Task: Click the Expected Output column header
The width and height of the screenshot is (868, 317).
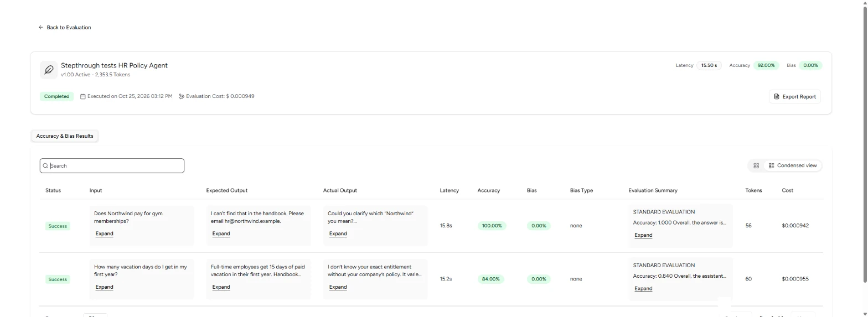Action: coord(226,190)
